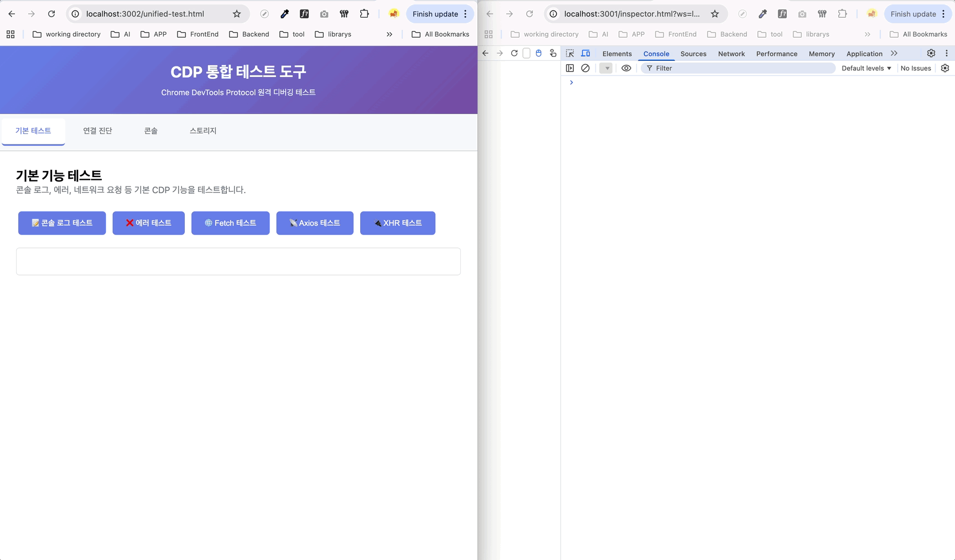Open the console settings gear below No Issues
The image size is (955, 560).
[945, 68]
